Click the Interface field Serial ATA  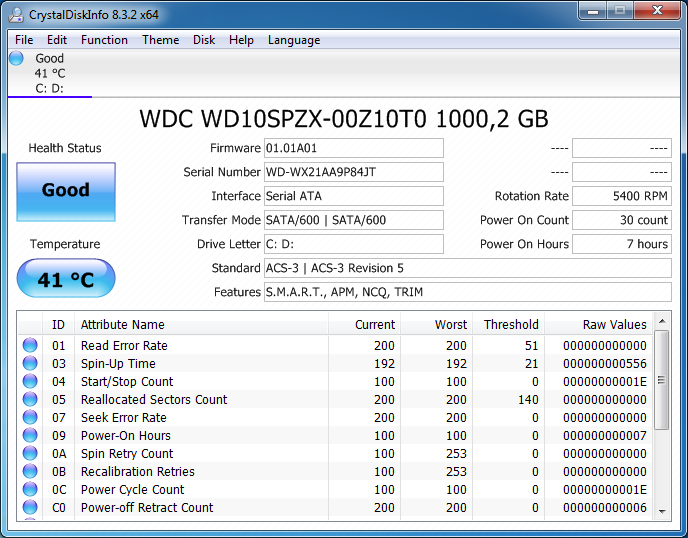[x=354, y=196]
